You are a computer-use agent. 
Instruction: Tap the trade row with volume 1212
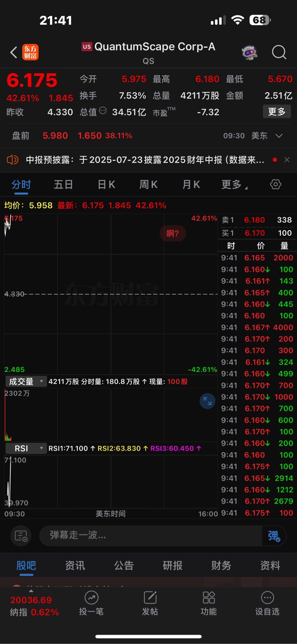point(257,490)
